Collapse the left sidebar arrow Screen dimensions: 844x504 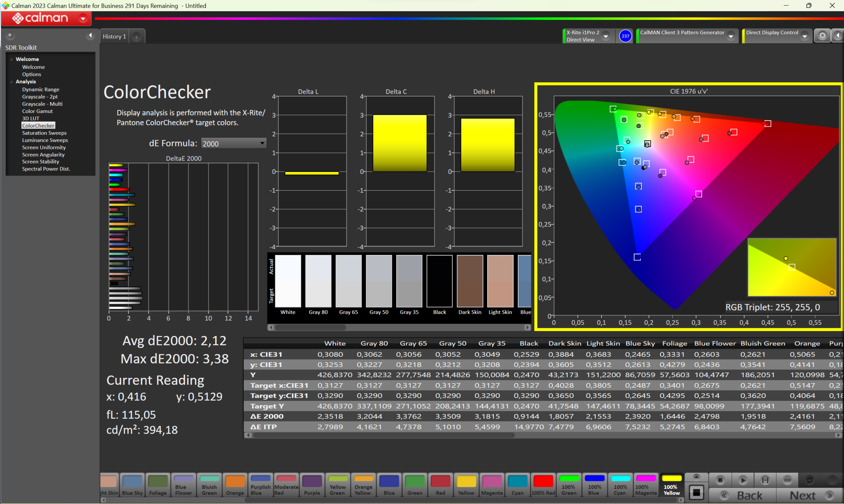pos(91,36)
